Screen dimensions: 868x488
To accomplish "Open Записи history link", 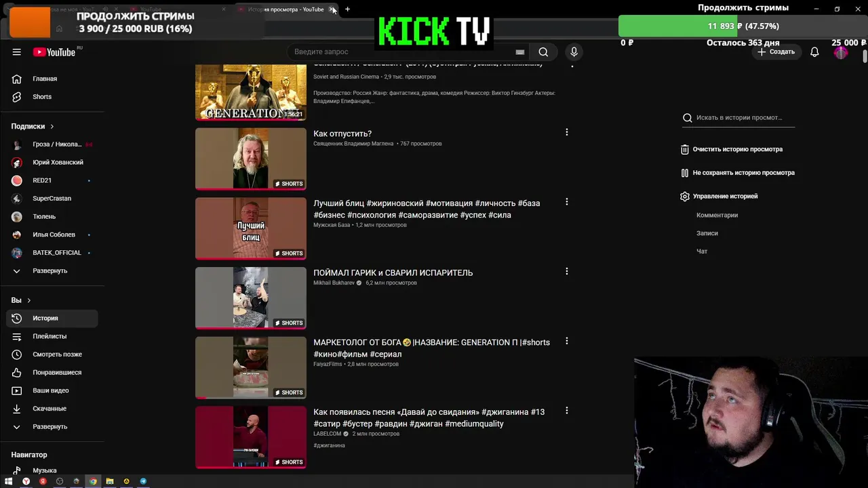I will (x=707, y=233).
